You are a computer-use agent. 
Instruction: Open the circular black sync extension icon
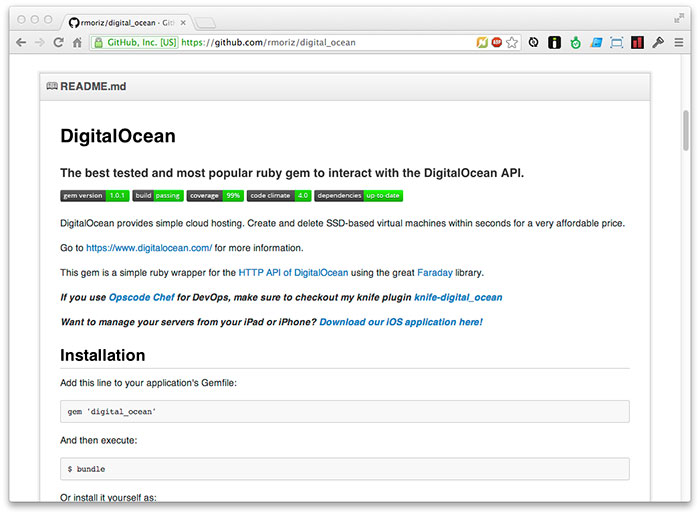(533, 42)
